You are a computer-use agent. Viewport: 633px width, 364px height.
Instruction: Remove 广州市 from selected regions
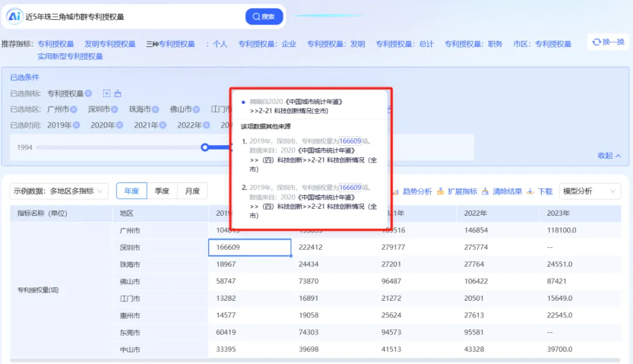coord(73,110)
